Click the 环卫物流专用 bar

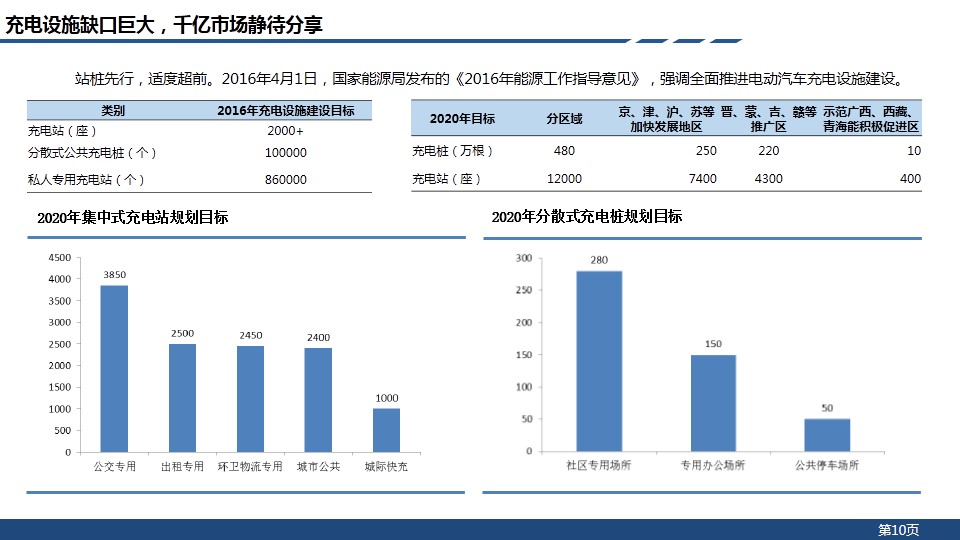pos(250,400)
